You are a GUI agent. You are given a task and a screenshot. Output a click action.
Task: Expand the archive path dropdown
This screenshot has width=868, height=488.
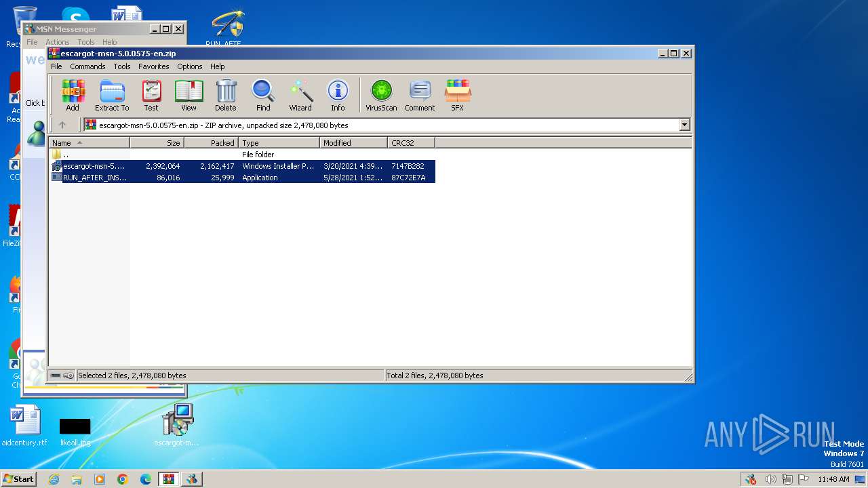684,125
